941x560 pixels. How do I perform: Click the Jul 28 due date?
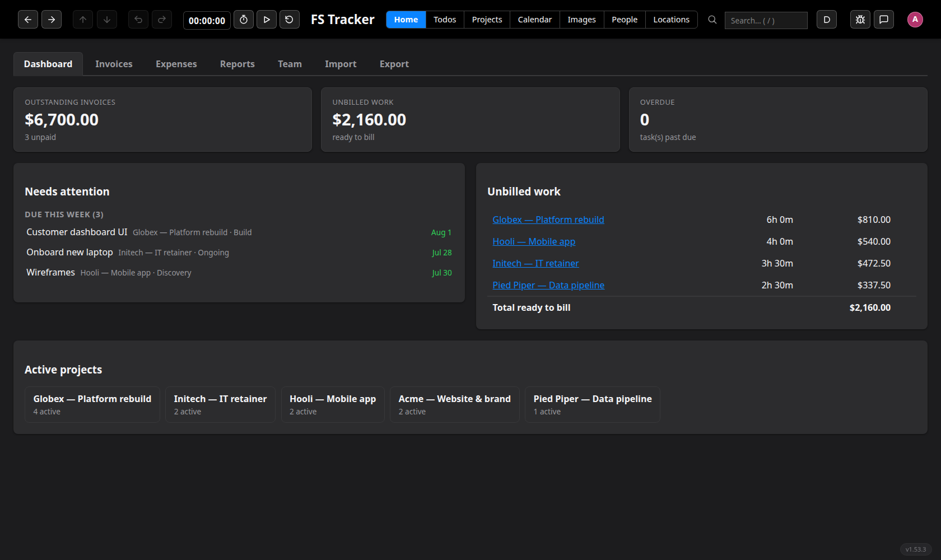click(x=442, y=253)
